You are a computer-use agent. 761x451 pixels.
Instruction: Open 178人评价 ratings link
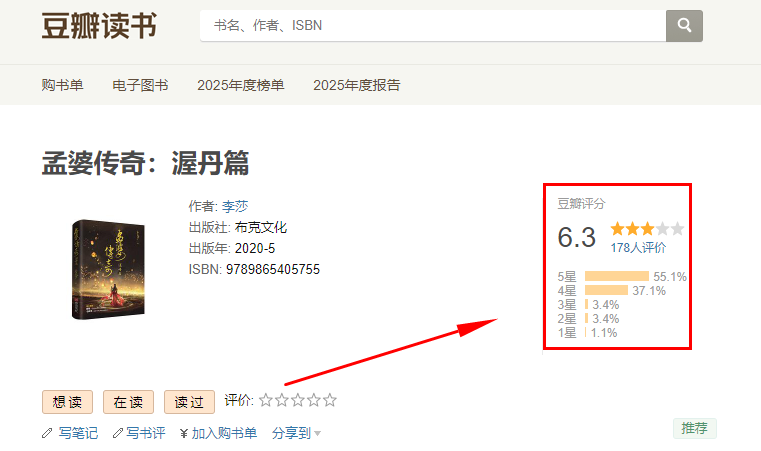[x=638, y=248]
